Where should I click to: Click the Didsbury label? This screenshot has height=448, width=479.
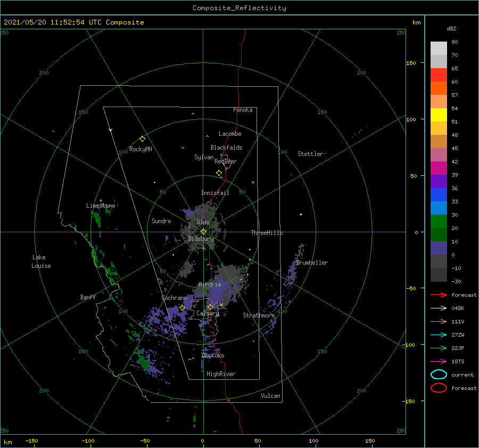[201, 239]
